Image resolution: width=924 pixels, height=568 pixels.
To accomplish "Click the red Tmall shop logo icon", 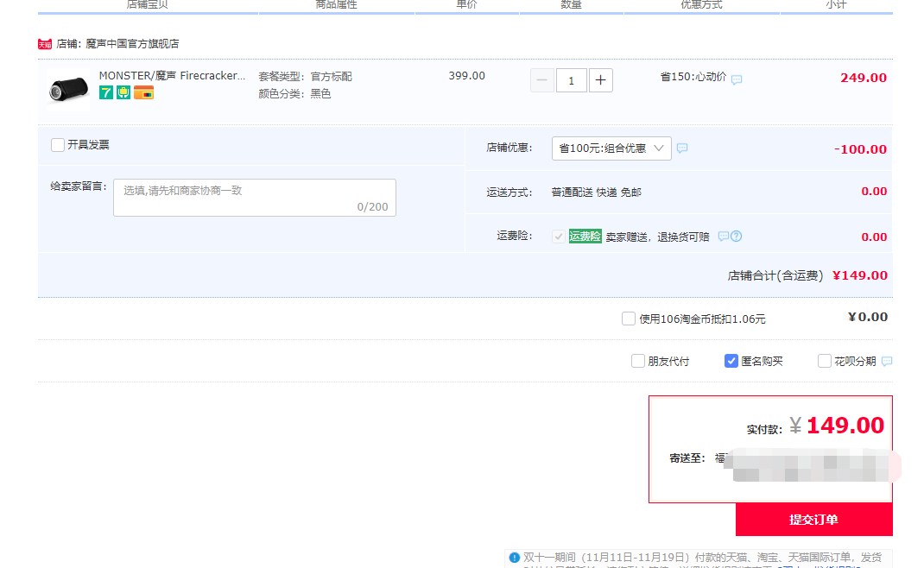I will click(x=45, y=44).
